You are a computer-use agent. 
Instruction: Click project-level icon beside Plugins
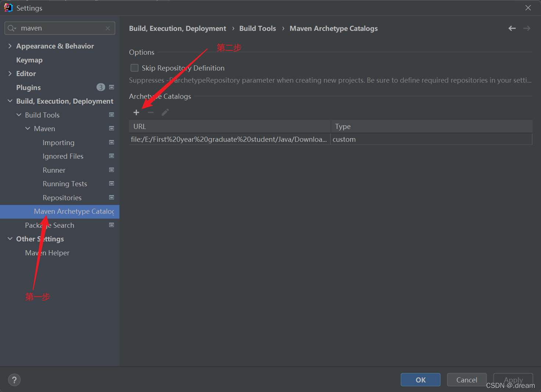click(x=111, y=87)
